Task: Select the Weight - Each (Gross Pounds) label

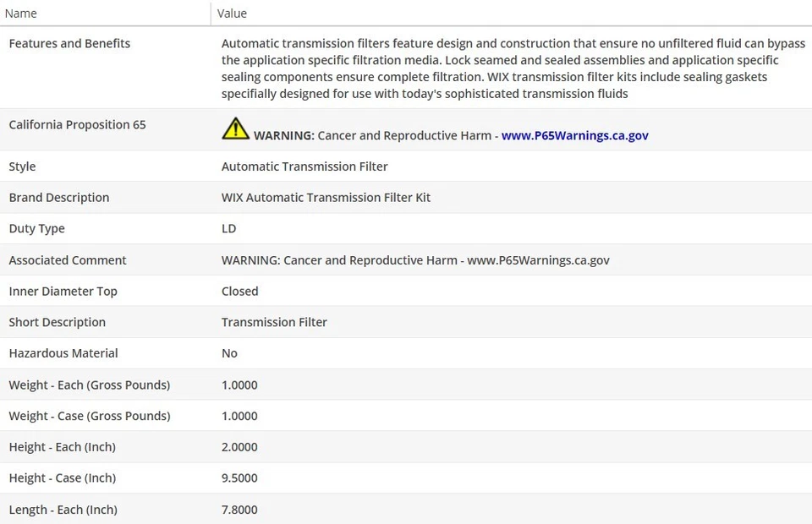Action: pyautogui.click(x=89, y=385)
